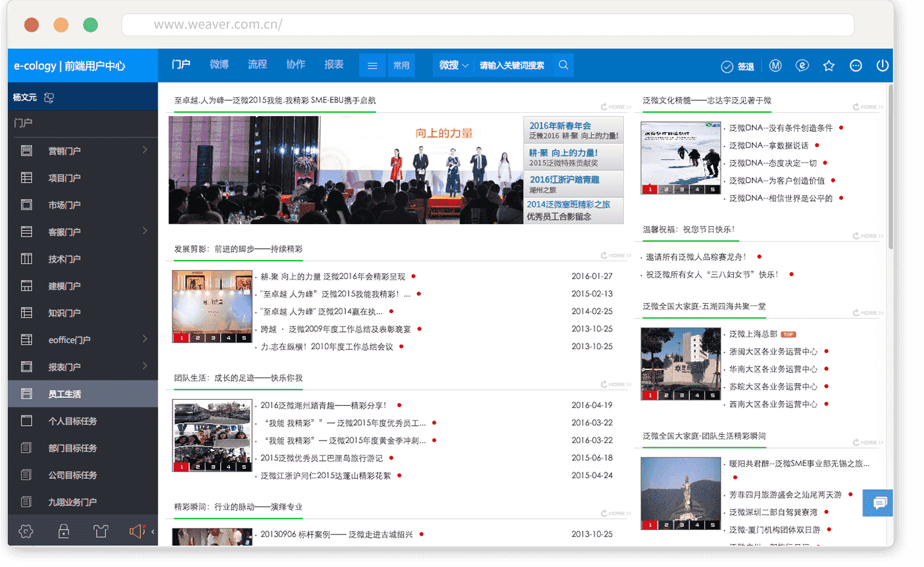
Task: Select 知识门户 in the sidebar
Action: [64, 313]
